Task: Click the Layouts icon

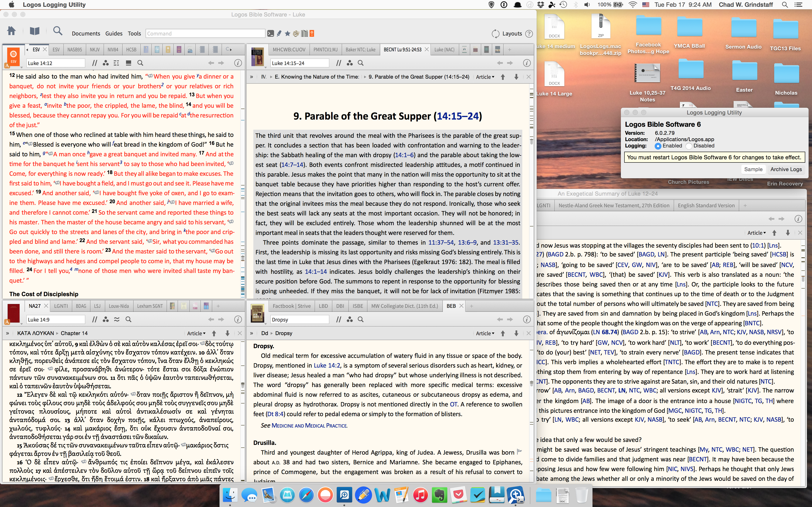Action: click(x=495, y=34)
